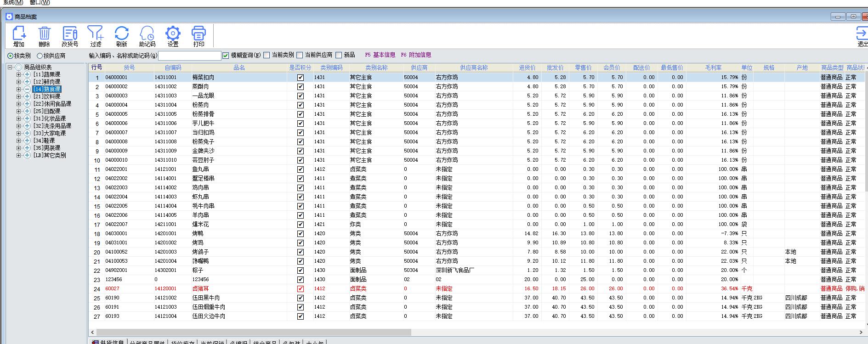Toggle 是否积分 checkbox for 爆米花 row

[x=301, y=225]
